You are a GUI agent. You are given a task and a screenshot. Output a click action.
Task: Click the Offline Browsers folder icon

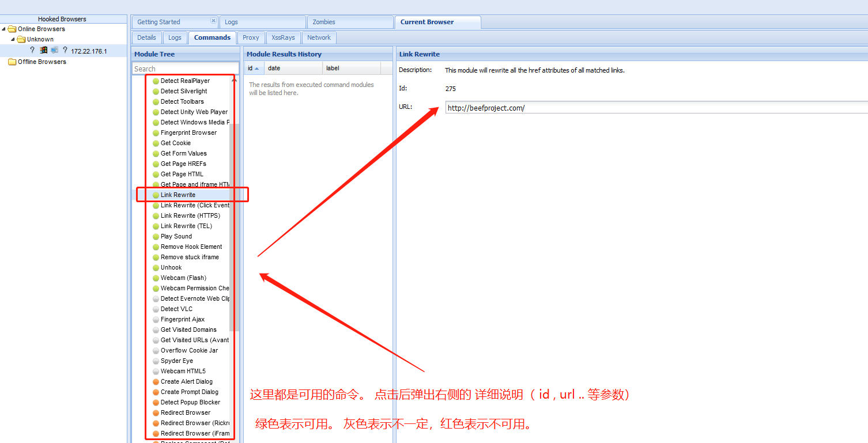click(12, 62)
